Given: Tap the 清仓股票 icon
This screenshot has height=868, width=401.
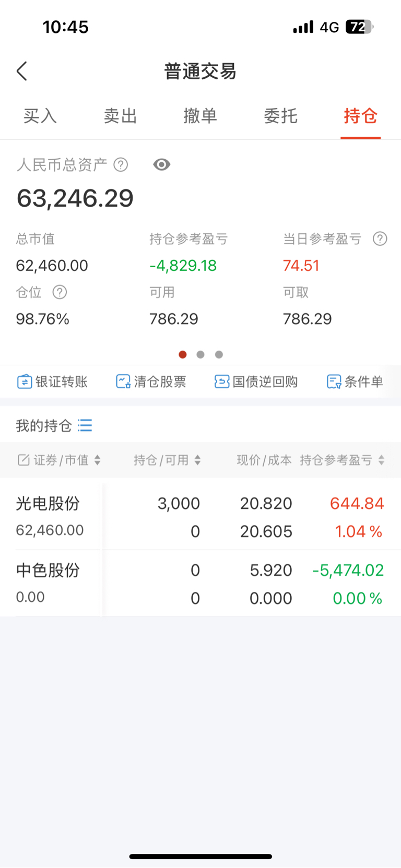Looking at the screenshot, I should pyautogui.click(x=123, y=382).
